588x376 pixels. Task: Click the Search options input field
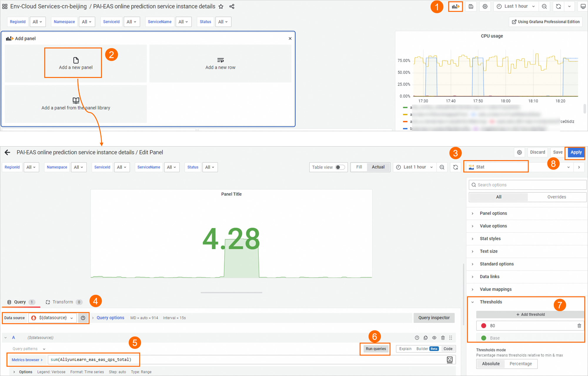point(527,185)
